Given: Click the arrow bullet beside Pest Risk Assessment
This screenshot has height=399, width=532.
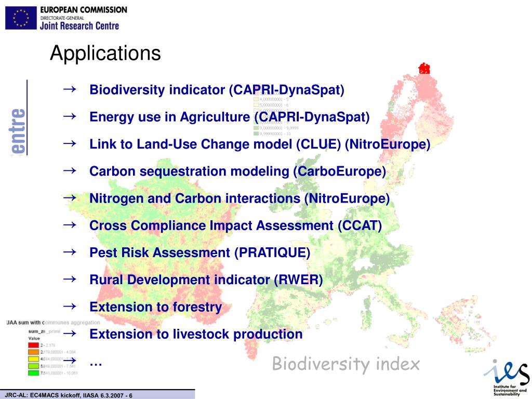Looking at the screenshot, I should coord(70,252).
